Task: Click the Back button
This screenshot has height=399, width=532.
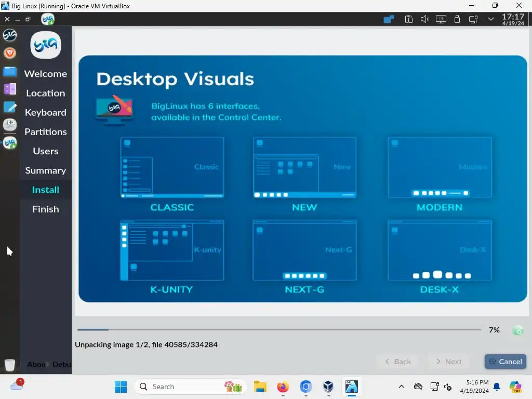Action: coord(397,362)
